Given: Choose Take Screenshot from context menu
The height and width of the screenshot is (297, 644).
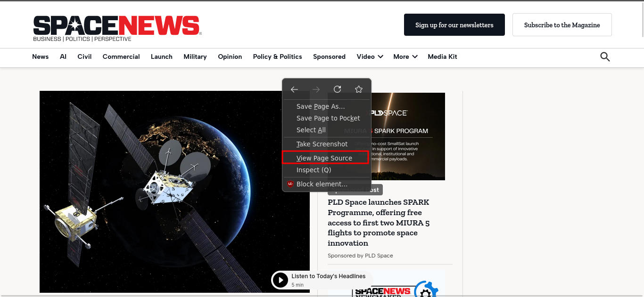Looking at the screenshot, I should [322, 144].
